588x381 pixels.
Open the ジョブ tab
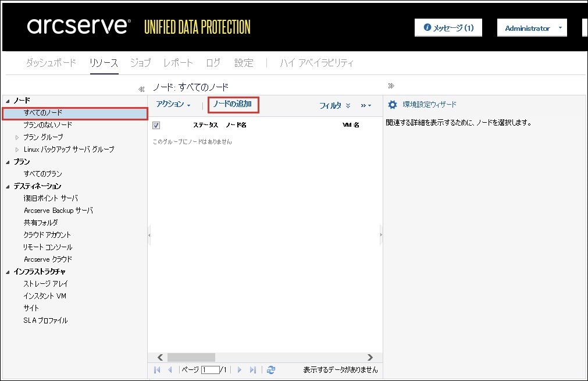coord(140,63)
